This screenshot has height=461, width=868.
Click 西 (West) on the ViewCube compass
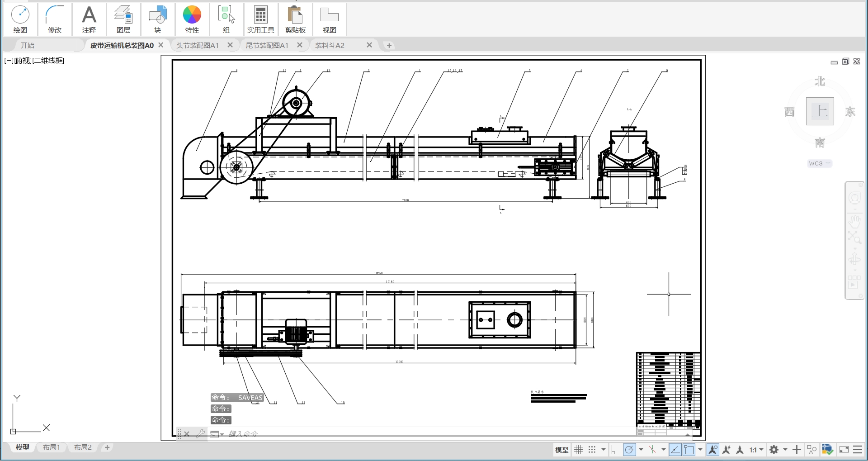[x=789, y=112]
